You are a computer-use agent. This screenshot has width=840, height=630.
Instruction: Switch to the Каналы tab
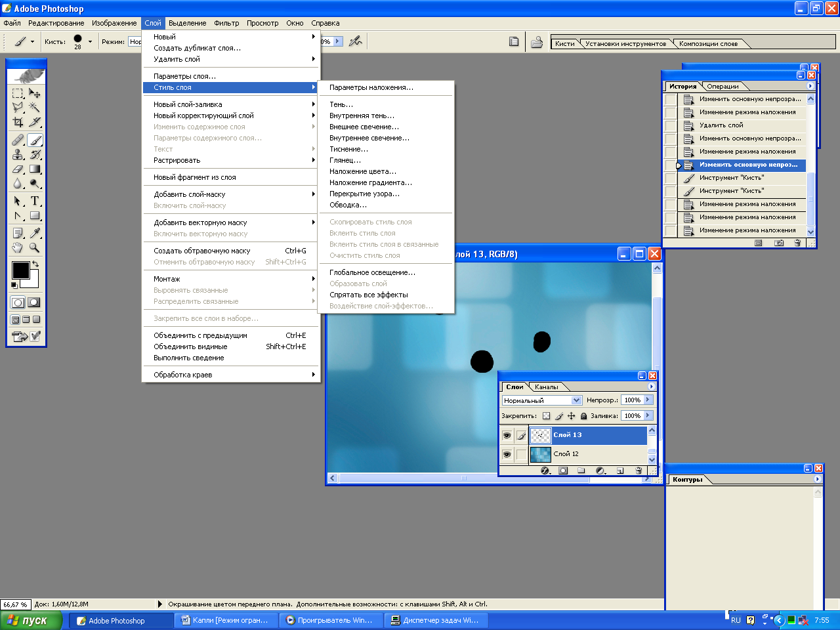point(547,387)
